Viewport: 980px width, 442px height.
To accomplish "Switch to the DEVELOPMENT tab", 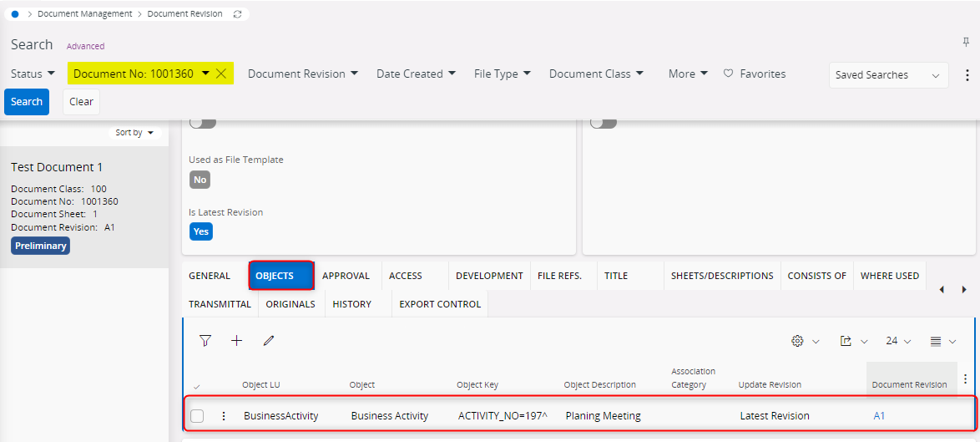I will (x=489, y=276).
